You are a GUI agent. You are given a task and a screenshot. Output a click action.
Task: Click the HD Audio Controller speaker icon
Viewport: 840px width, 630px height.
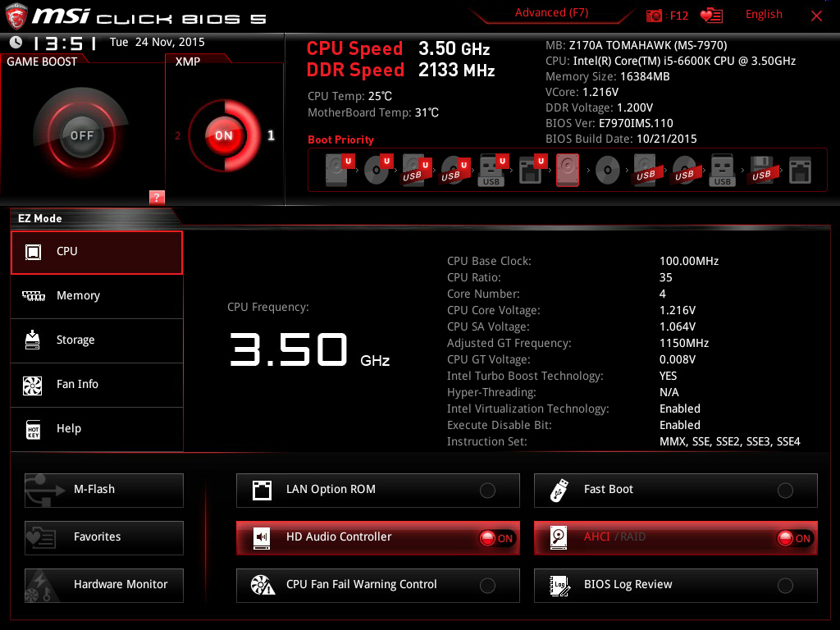coord(262,538)
